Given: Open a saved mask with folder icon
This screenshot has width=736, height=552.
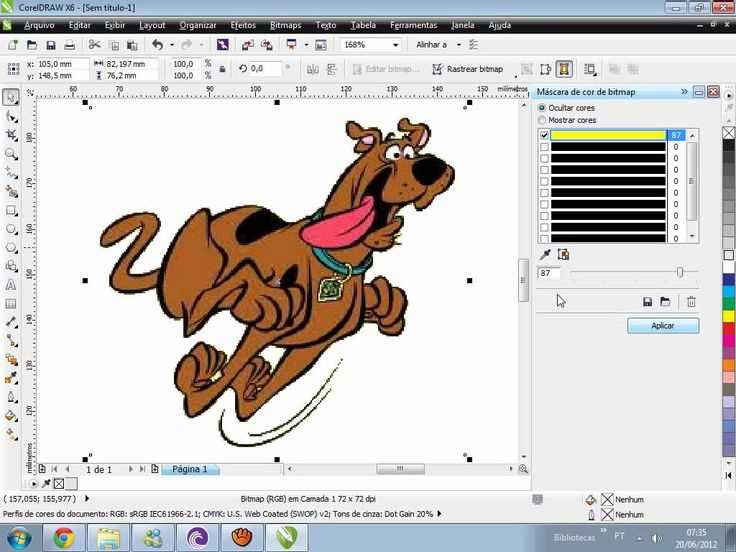Looking at the screenshot, I should point(665,302).
